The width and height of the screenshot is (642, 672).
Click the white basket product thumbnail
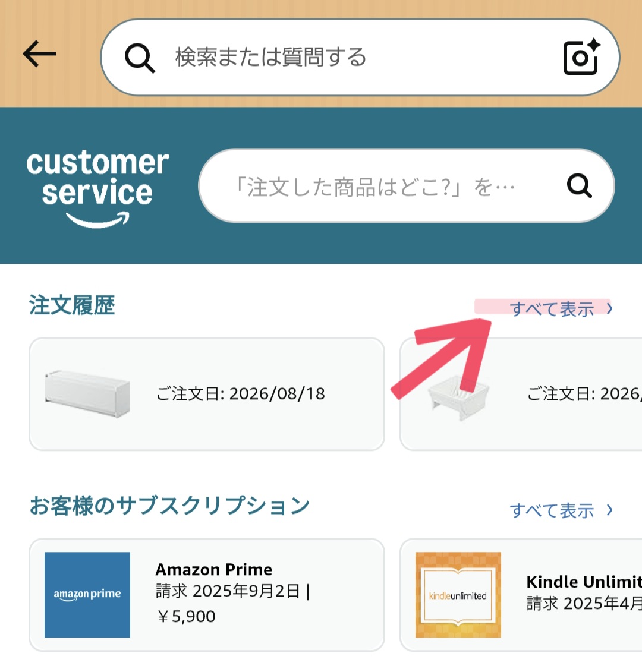[458, 397]
